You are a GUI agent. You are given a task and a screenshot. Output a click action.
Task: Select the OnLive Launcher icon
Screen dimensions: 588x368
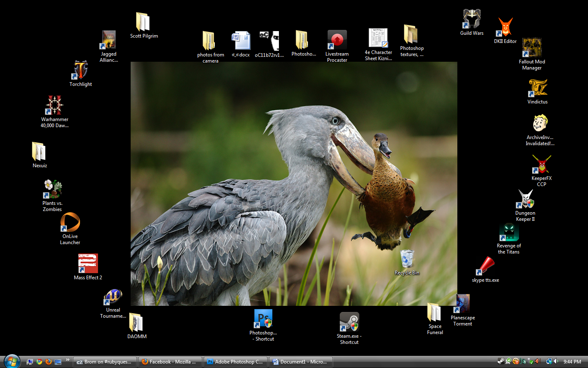[x=70, y=223]
